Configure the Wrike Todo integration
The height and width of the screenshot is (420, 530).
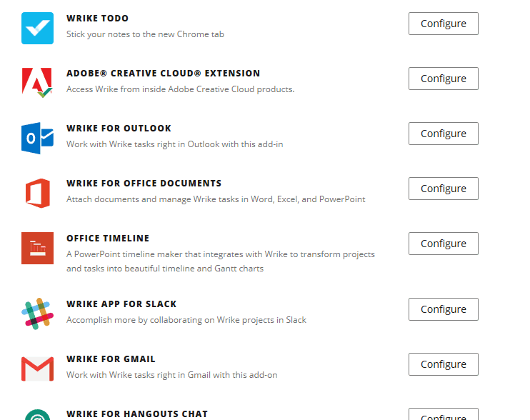point(443,24)
